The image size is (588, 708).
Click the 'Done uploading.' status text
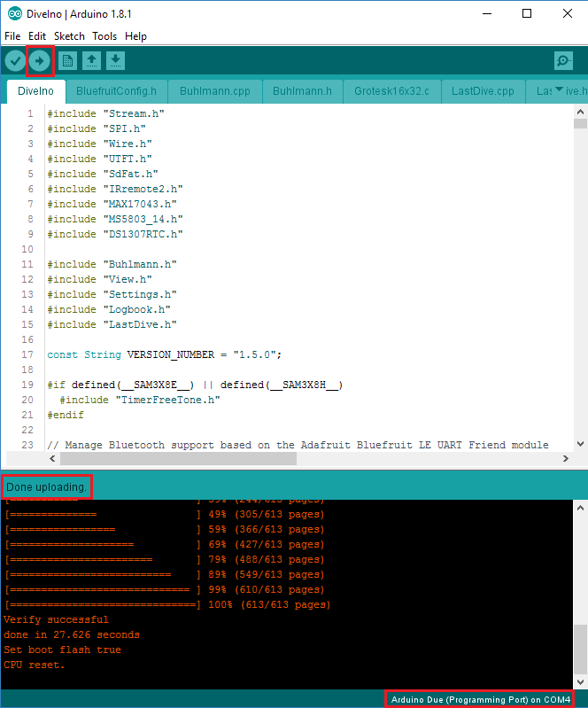[46, 487]
